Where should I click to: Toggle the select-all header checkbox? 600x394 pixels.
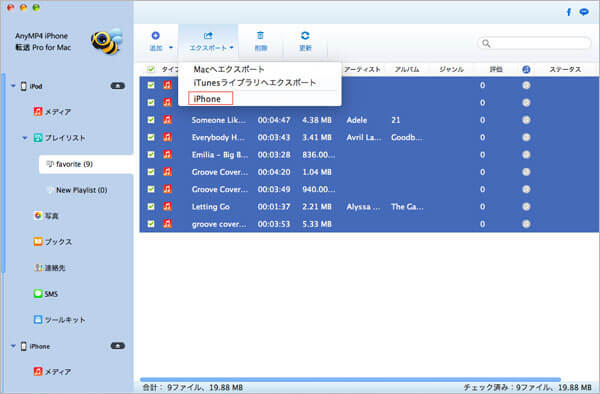point(151,69)
